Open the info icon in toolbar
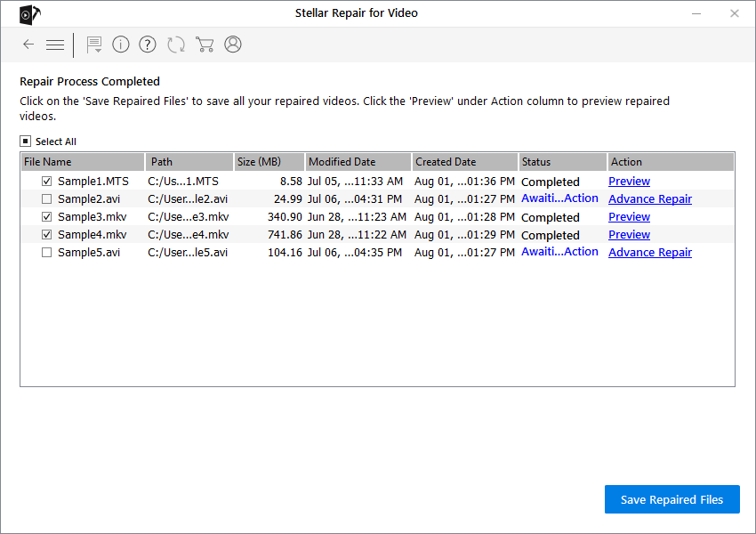The width and height of the screenshot is (756, 534). (x=121, y=44)
